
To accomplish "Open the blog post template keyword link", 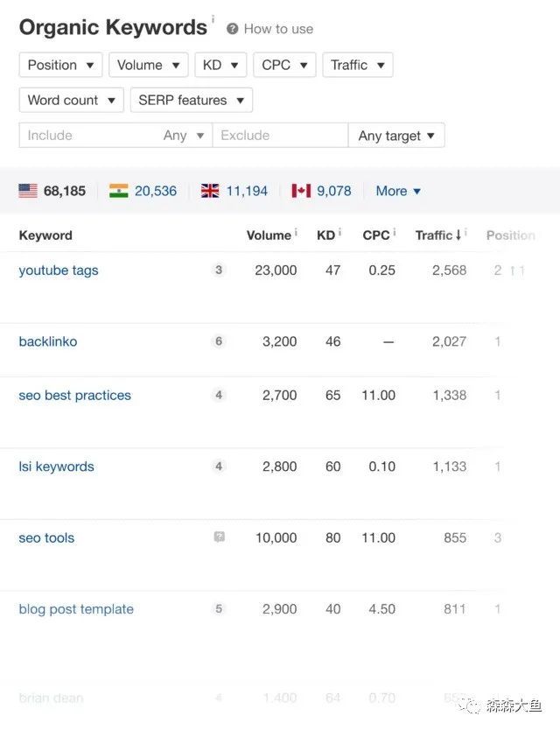I will click(x=76, y=609).
